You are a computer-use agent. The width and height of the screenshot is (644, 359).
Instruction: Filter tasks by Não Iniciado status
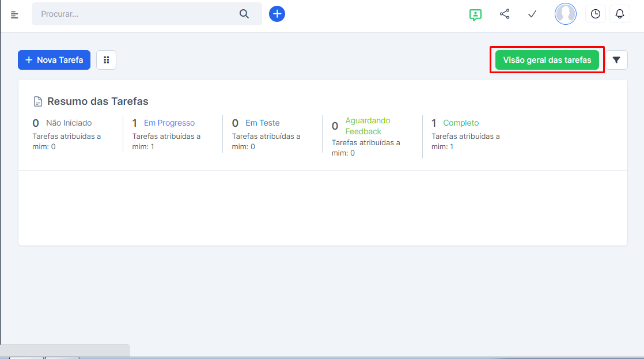pos(69,123)
